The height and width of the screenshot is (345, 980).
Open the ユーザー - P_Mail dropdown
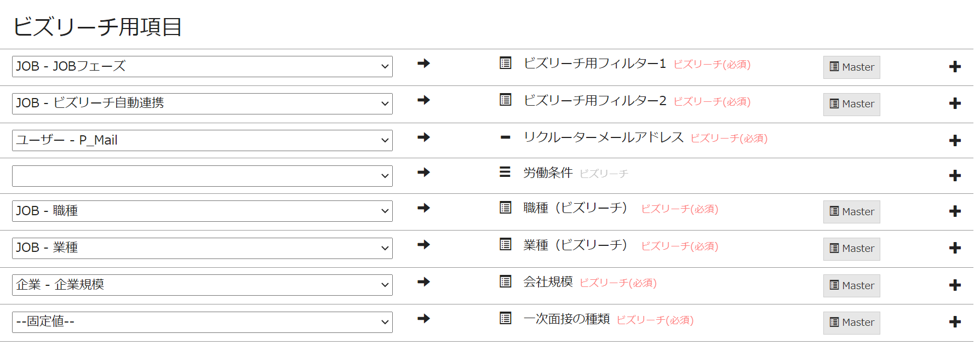coord(202,140)
